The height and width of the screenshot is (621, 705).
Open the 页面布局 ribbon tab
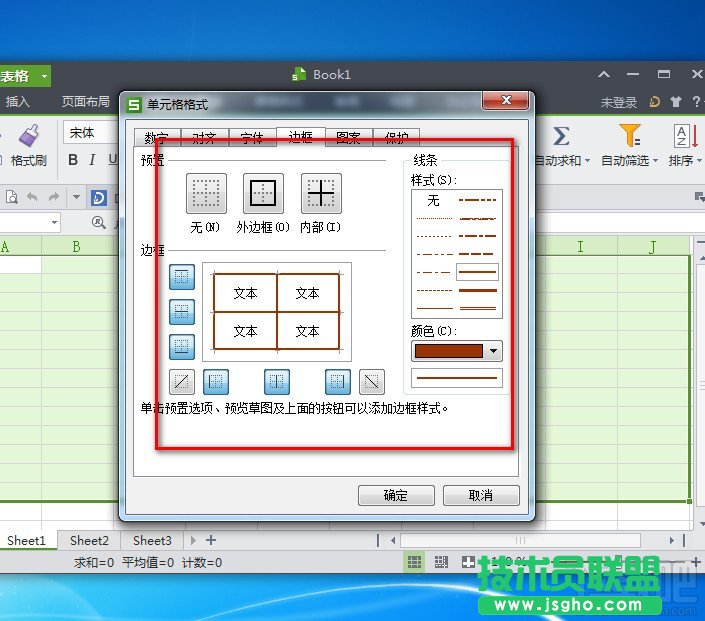click(85, 102)
